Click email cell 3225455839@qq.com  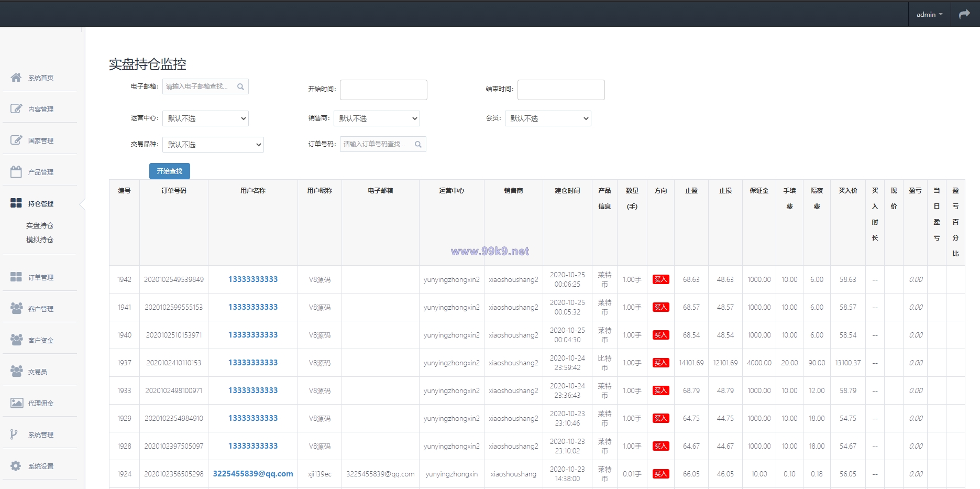pyautogui.click(x=380, y=474)
